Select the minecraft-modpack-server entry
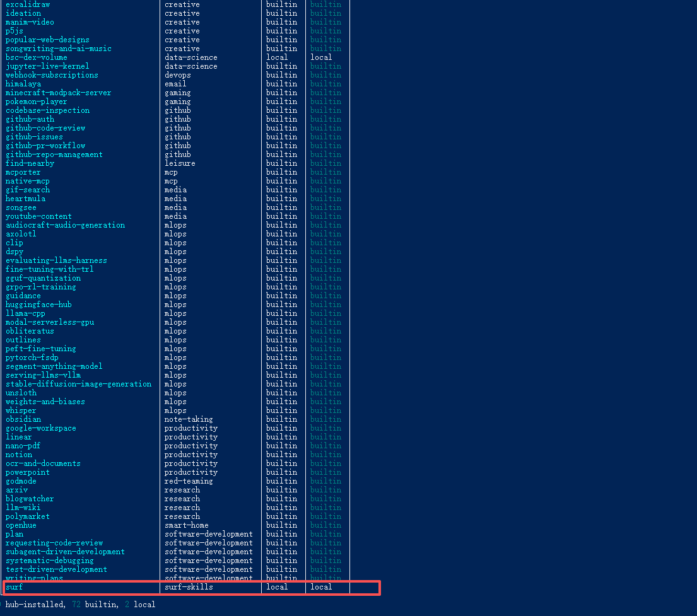 pyautogui.click(x=58, y=93)
